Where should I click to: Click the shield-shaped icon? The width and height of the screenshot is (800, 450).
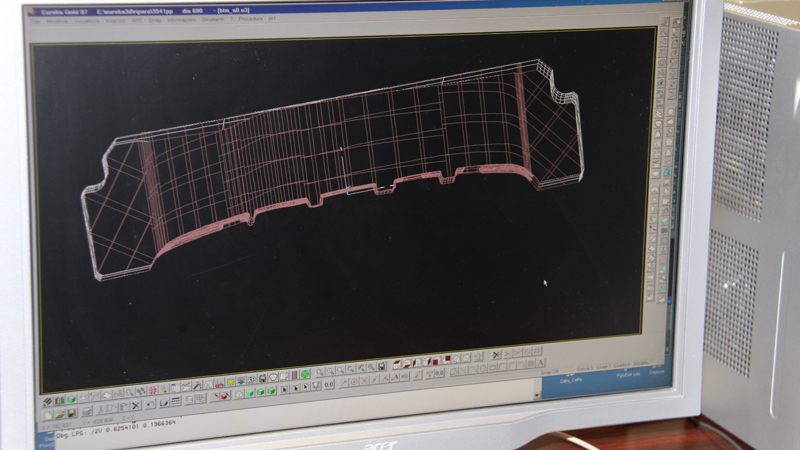273,378
